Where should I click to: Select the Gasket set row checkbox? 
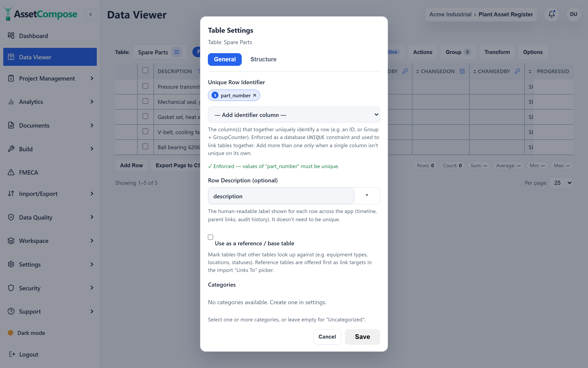tap(145, 116)
